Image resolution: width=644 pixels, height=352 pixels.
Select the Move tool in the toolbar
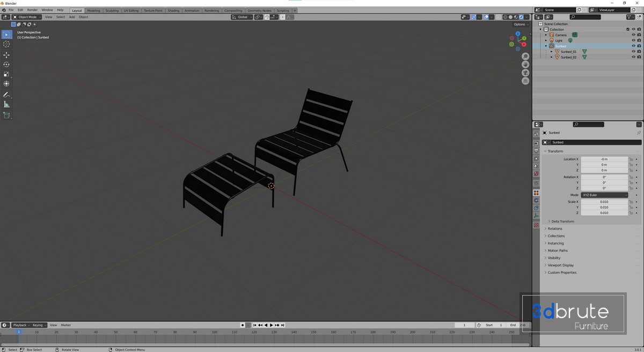6,55
